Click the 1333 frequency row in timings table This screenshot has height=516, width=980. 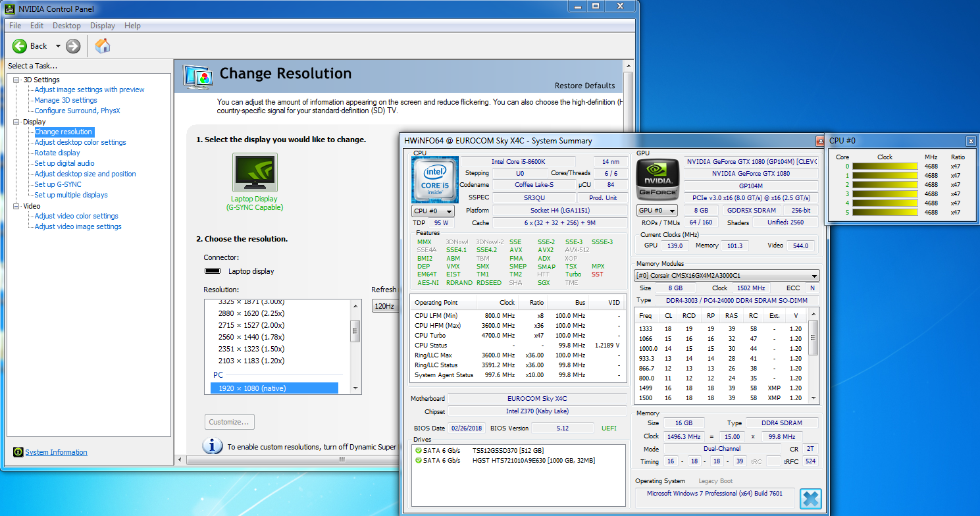pyautogui.click(x=721, y=328)
